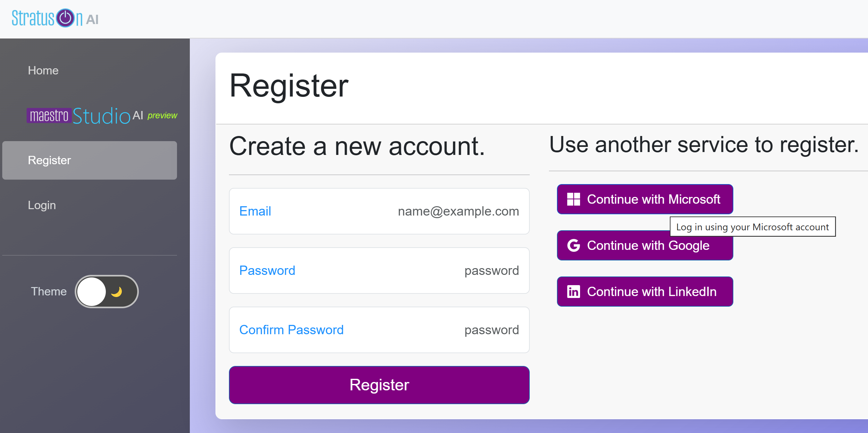Choose Continue with LinkedIn
The image size is (868, 433).
tap(645, 292)
